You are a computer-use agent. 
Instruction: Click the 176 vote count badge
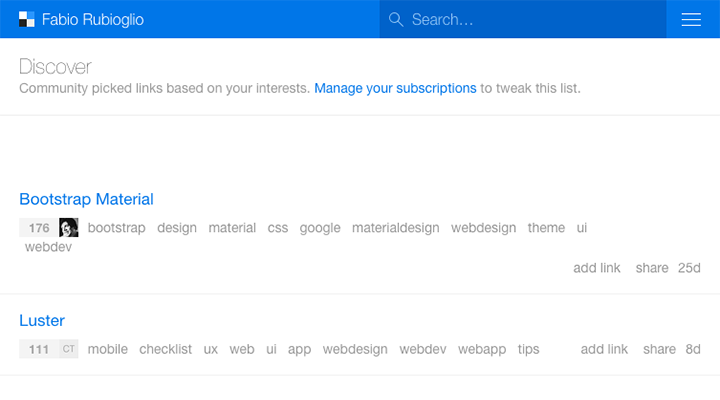coord(39,228)
